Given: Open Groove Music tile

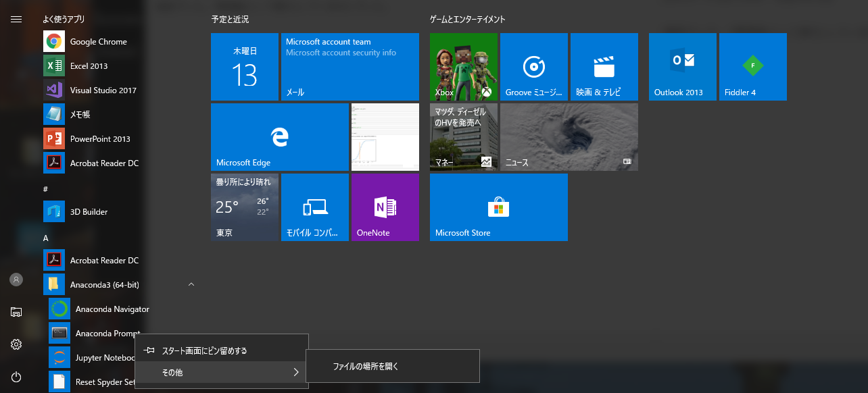Looking at the screenshot, I should (x=533, y=67).
